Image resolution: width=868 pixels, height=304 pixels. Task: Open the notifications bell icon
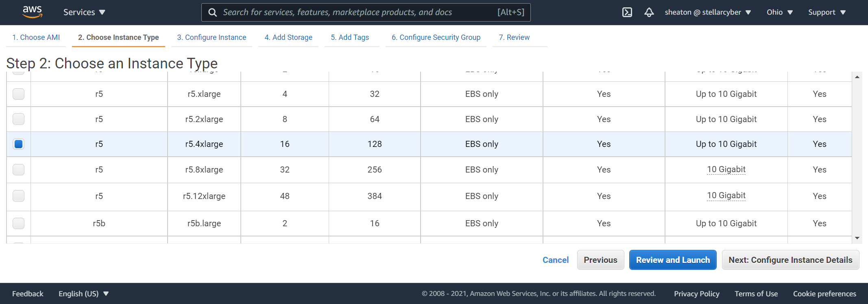click(649, 12)
